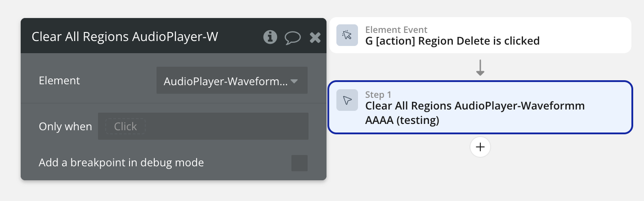Click the 'Step 1' label text

click(x=378, y=95)
